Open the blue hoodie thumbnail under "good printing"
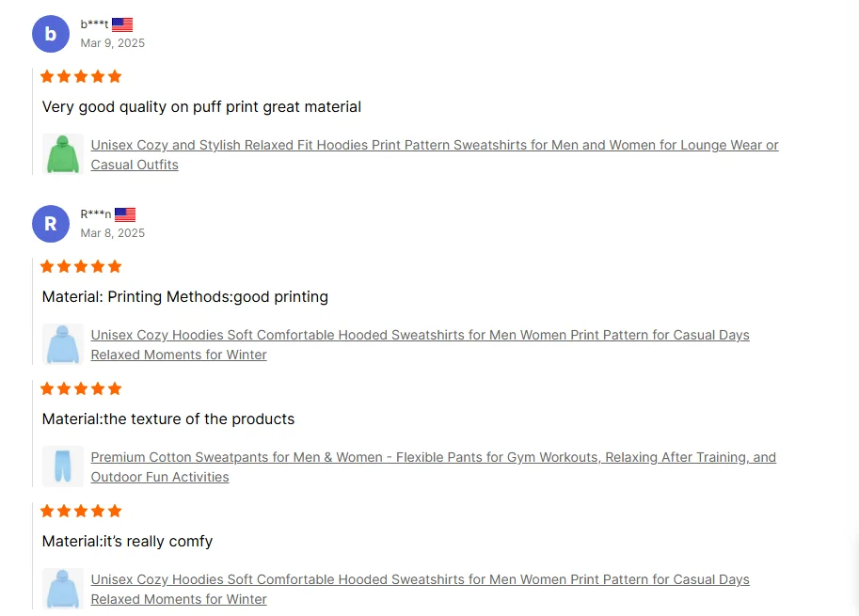 pyautogui.click(x=63, y=344)
